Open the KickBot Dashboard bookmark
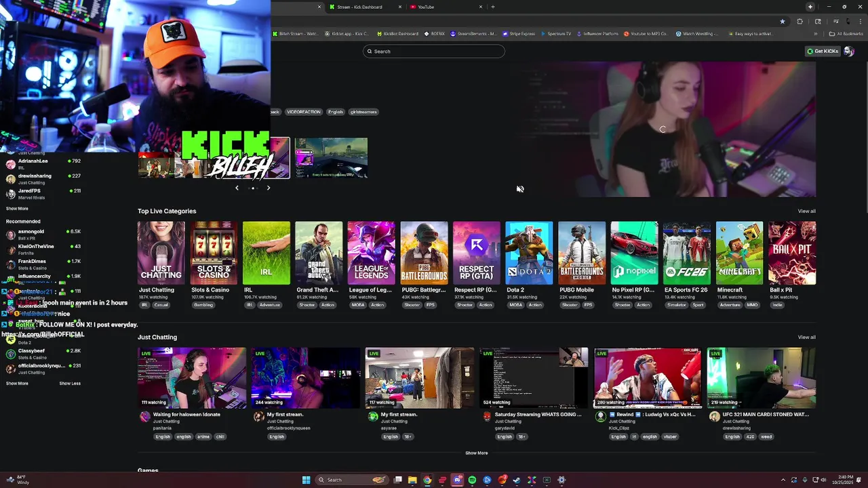The height and width of the screenshot is (488, 868). pos(397,34)
